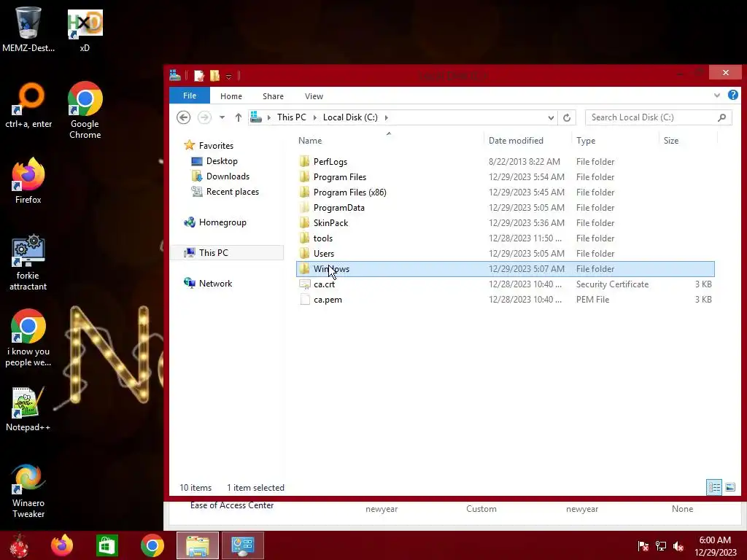The height and width of the screenshot is (560, 747).
Task: Open the Home ribbon tab
Action: [231, 96]
